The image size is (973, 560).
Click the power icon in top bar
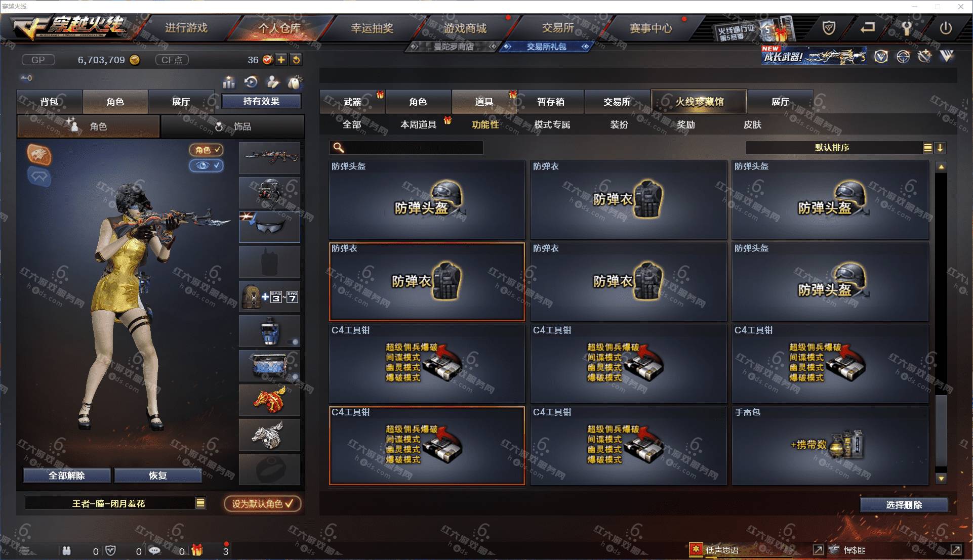(x=945, y=28)
